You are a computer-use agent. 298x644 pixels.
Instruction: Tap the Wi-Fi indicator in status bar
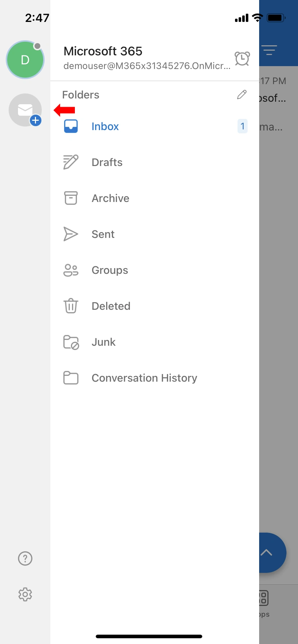(257, 18)
